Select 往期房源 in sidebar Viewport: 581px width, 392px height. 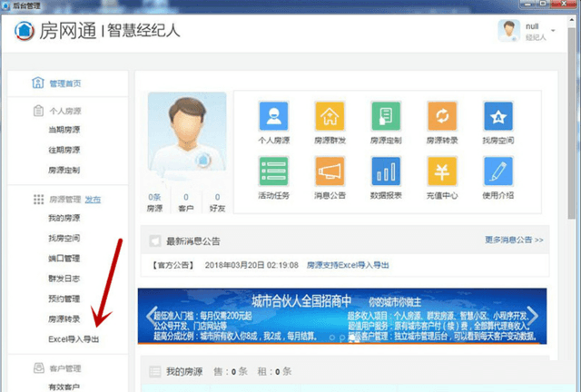[x=64, y=150]
